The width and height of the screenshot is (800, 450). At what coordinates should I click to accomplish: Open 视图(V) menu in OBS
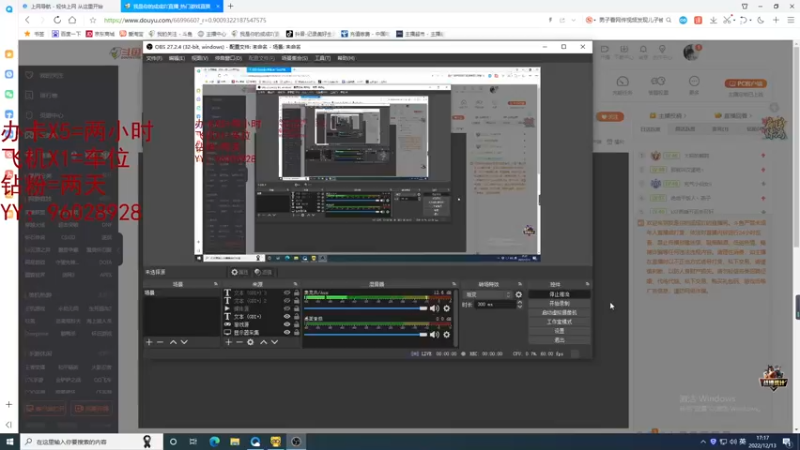point(199,58)
